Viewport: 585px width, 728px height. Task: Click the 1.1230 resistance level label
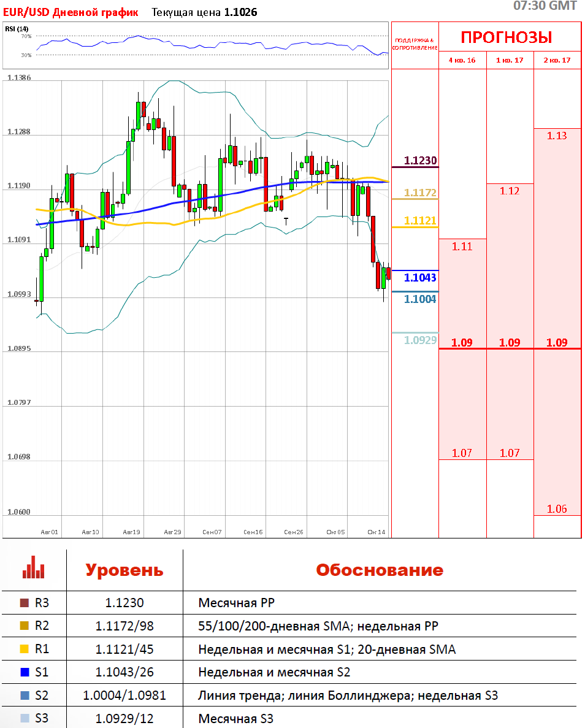(420, 161)
